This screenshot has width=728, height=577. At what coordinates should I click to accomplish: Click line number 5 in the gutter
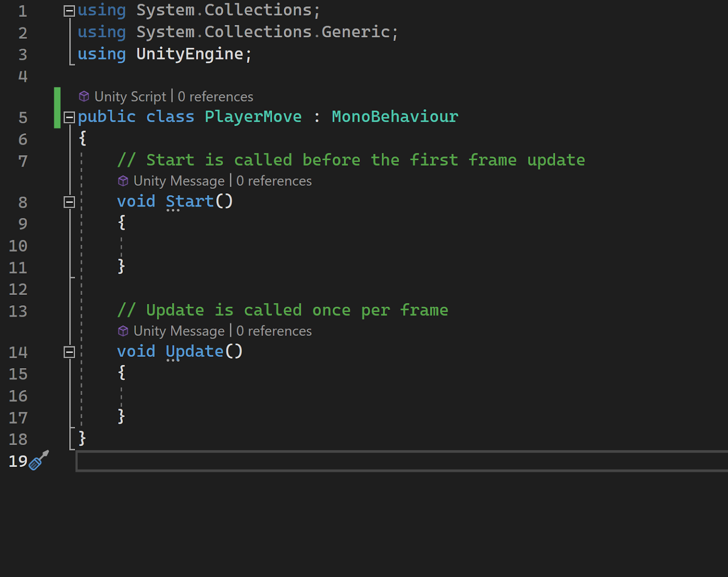tap(23, 118)
